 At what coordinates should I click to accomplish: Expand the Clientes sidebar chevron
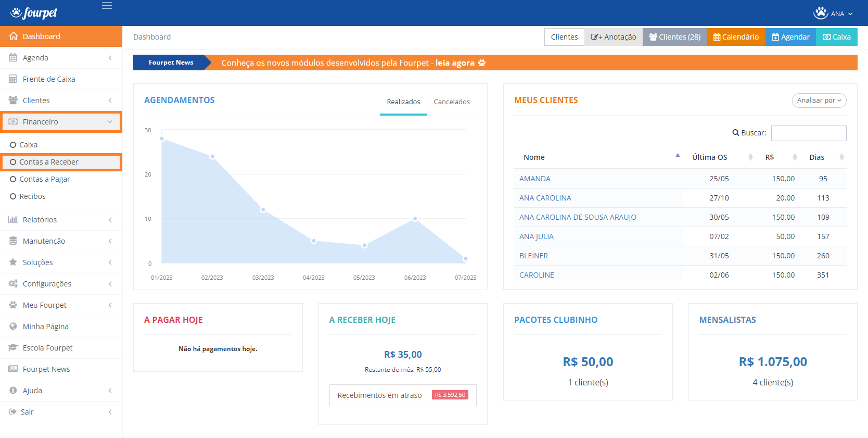click(x=110, y=101)
